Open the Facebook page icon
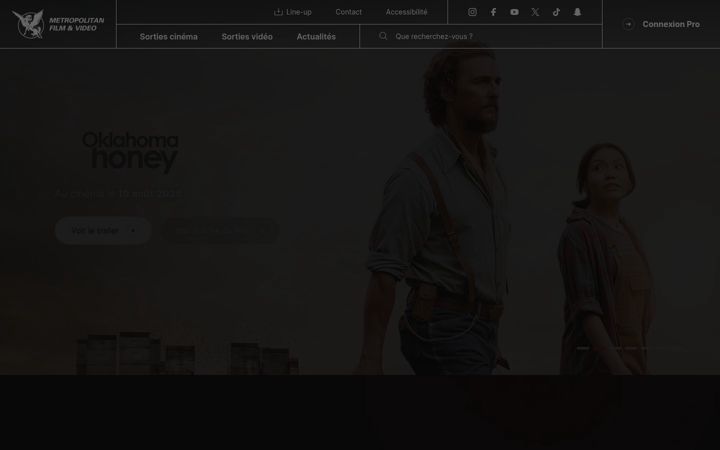 [x=493, y=12]
